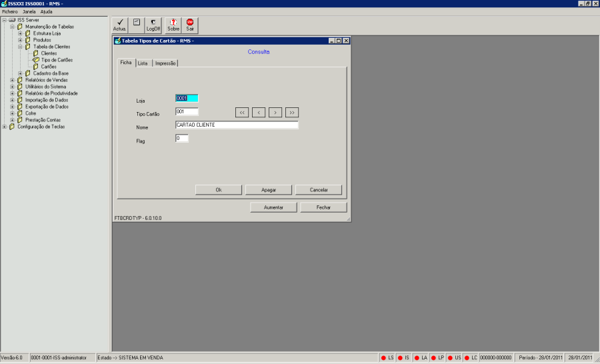Expand the Importação de Dados node
The height and width of the screenshot is (364, 600).
(x=12, y=100)
